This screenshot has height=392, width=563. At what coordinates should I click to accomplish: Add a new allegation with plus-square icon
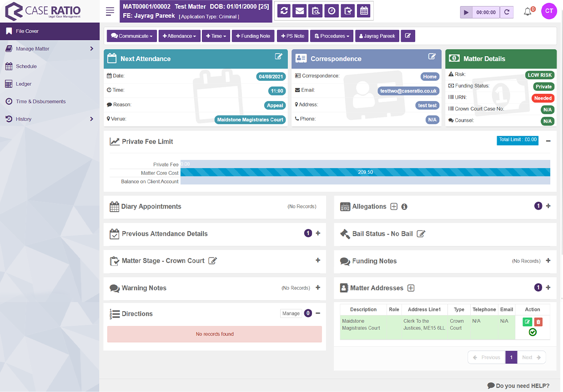point(394,207)
